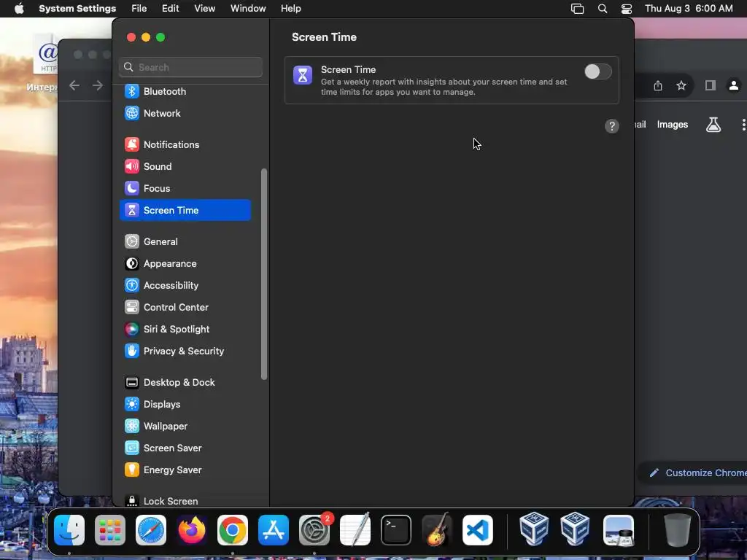Click Chrome share icon

point(658,86)
